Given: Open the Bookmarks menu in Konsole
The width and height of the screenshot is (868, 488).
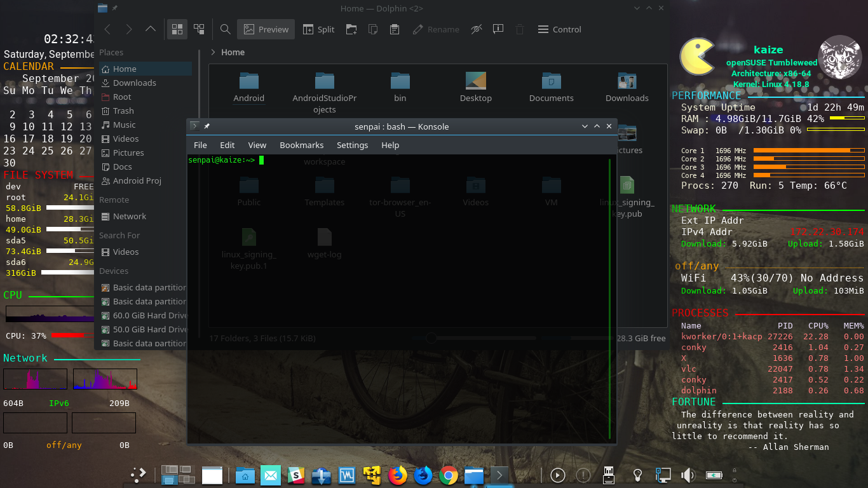Looking at the screenshot, I should pyautogui.click(x=301, y=145).
